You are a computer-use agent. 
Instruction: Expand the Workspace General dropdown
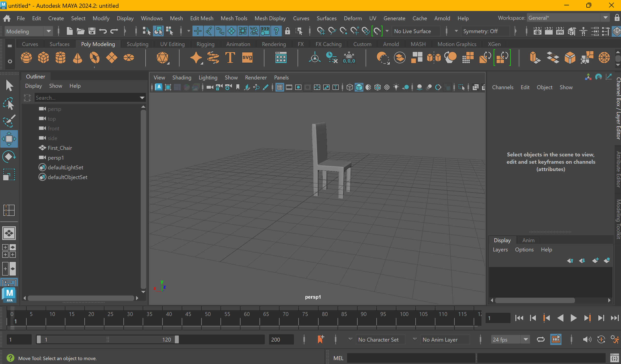pyautogui.click(x=605, y=18)
